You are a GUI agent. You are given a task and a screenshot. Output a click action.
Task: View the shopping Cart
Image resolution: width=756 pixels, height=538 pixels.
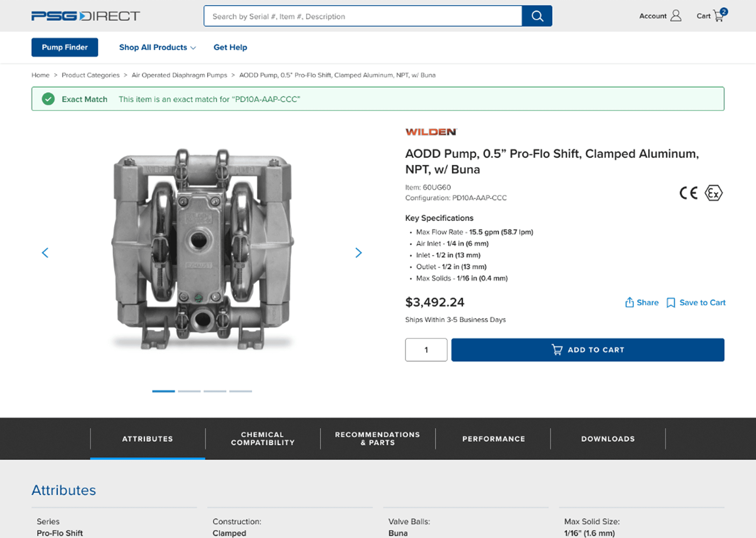(710, 16)
